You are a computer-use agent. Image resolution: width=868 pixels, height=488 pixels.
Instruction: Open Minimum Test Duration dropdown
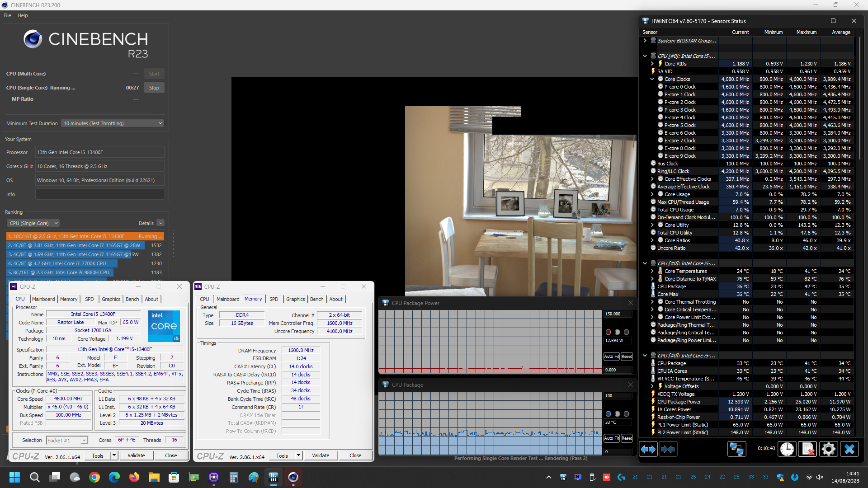pyautogui.click(x=113, y=123)
